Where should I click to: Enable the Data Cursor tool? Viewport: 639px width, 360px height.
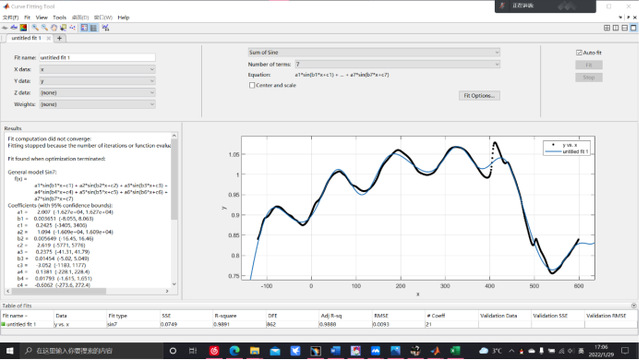pos(63,28)
